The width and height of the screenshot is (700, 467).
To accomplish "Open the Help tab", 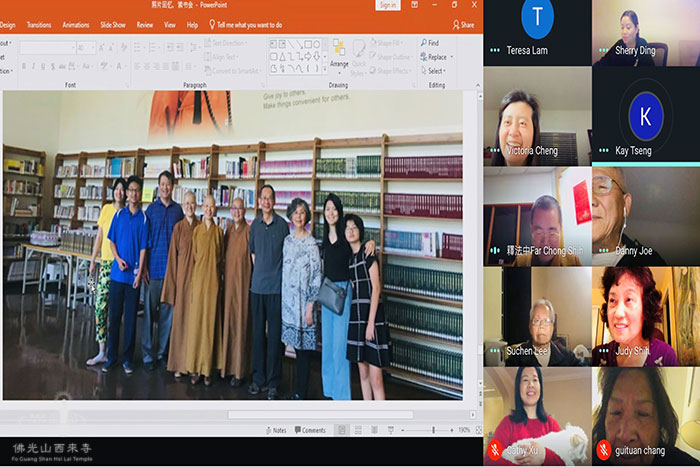I will (192, 25).
